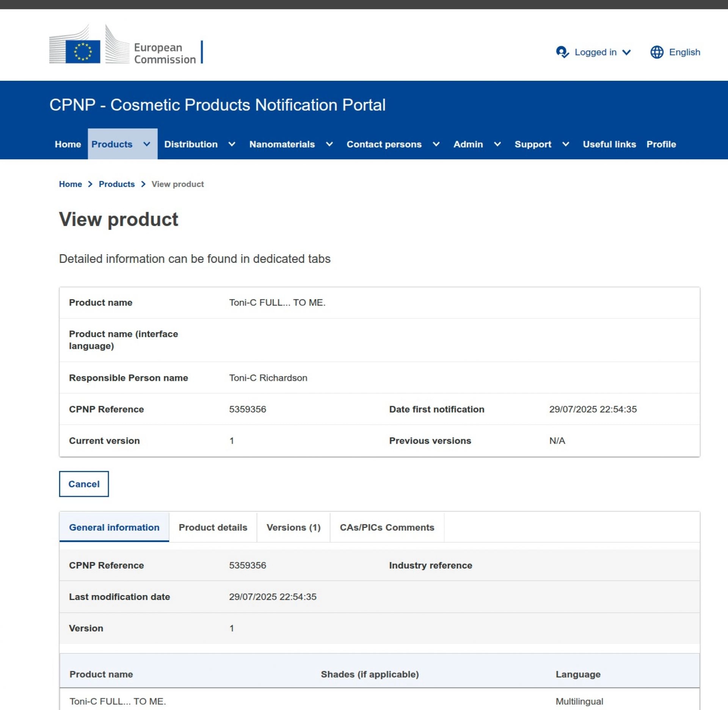Click the globe language icon
Image resolution: width=728 pixels, height=710 pixels.
tap(657, 52)
